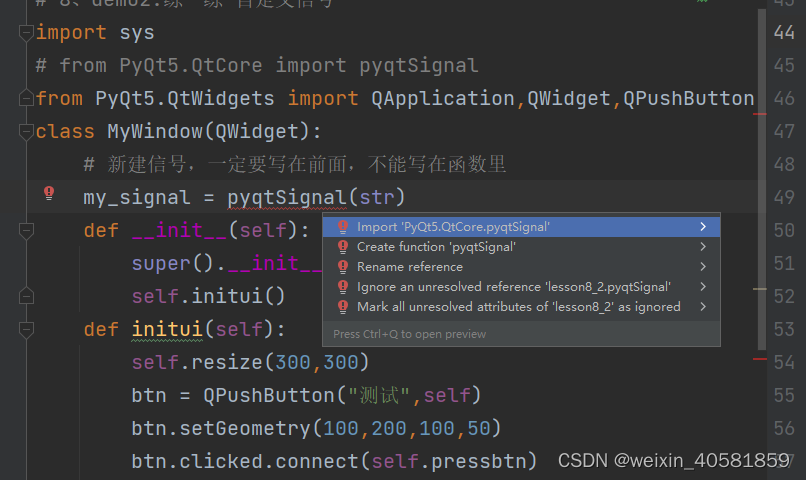Viewport: 806px width, 480px height.
Task: Select Ignore an unresolved reference 'lesson8_2.pyqtSignal'
Action: click(x=514, y=287)
